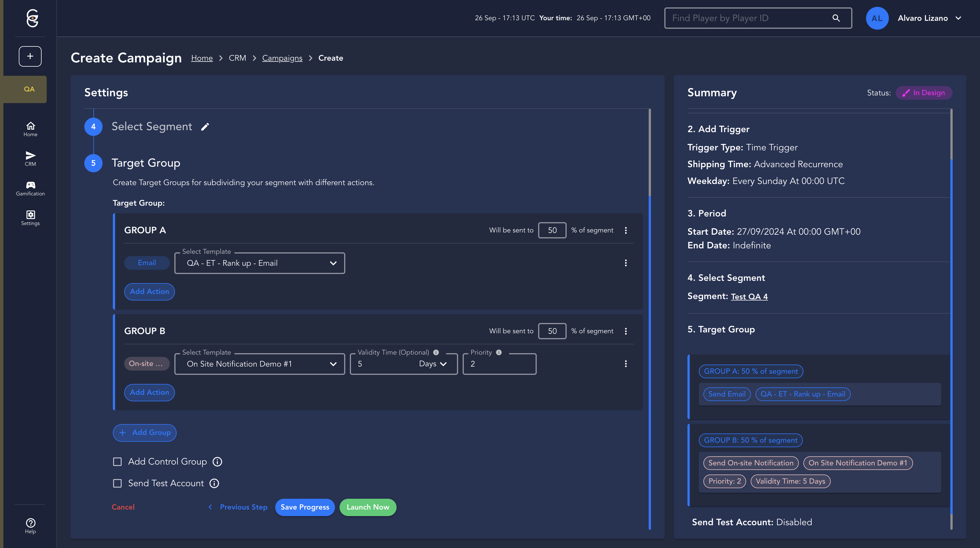Image resolution: width=980 pixels, height=548 pixels.
Task: Click the search magnifier icon
Action: tap(836, 18)
